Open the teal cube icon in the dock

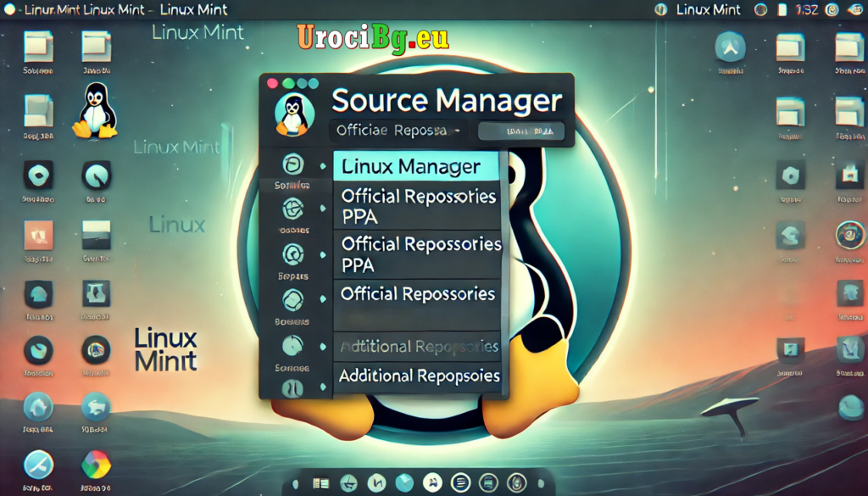click(404, 482)
